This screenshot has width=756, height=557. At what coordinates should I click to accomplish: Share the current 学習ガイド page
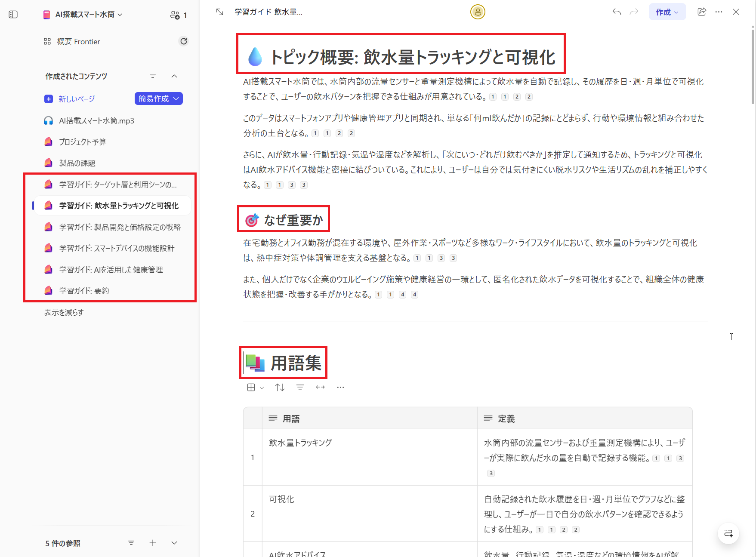tap(702, 12)
